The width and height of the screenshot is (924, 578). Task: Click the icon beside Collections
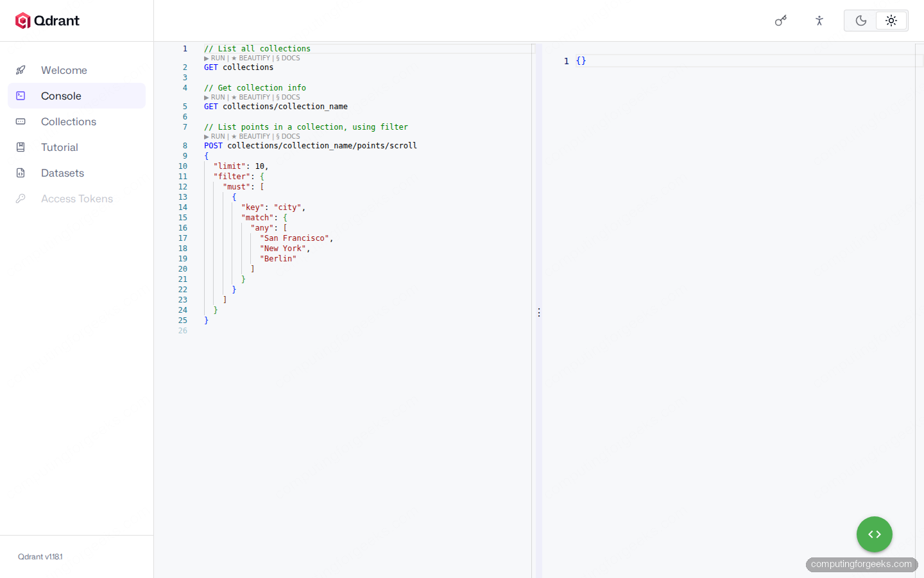click(21, 121)
